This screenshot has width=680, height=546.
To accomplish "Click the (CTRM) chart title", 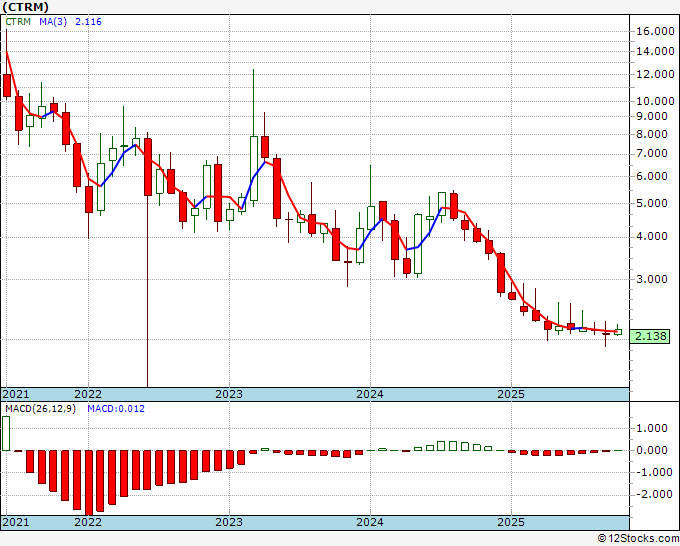I will point(25,7).
